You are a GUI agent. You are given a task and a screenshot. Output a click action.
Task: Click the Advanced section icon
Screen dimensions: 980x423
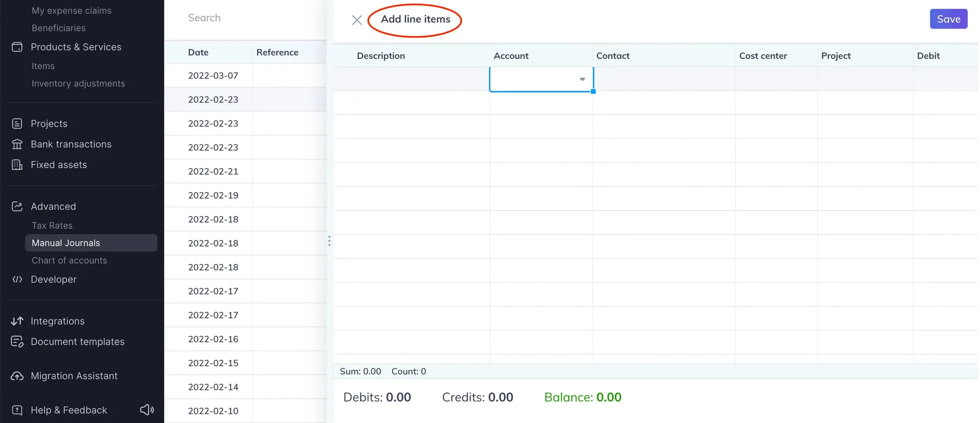17,206
